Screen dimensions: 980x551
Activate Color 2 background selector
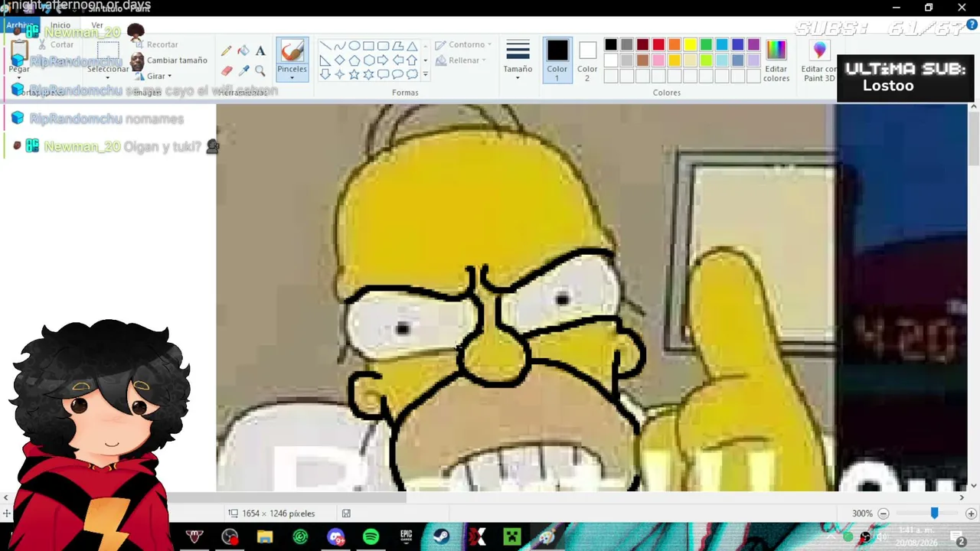[587, 61]
